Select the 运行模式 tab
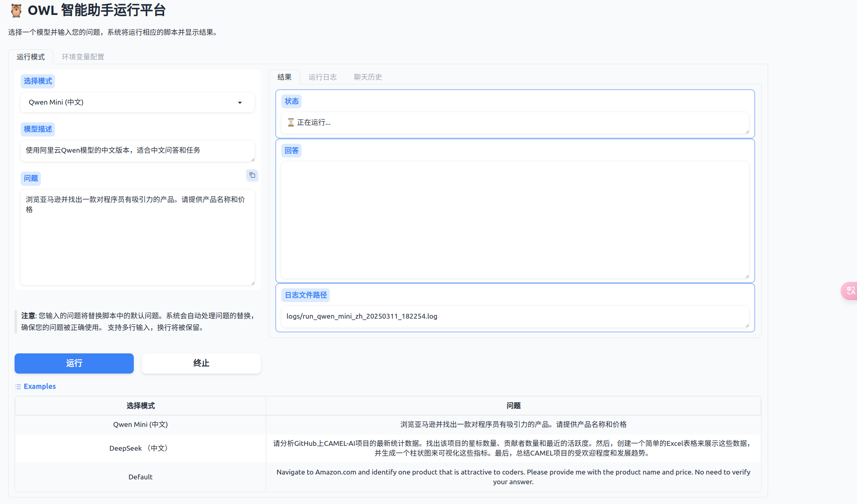 pyautogui.click(x=31, y=57)
